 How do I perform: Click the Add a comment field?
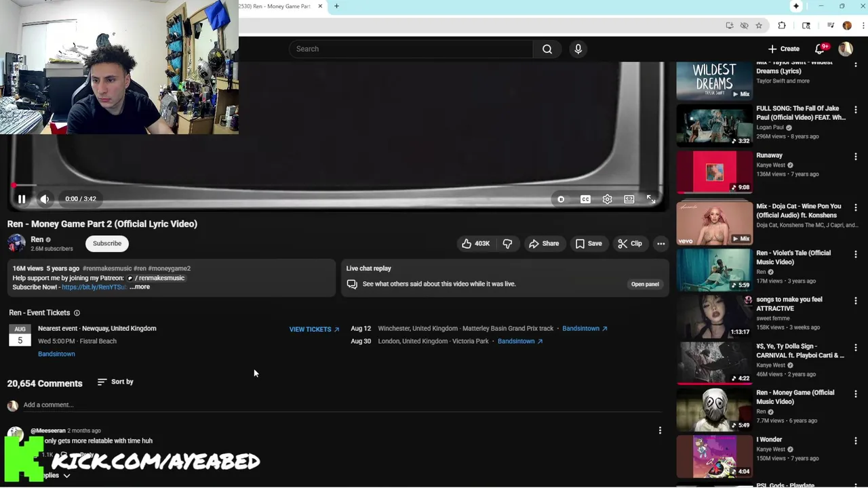pos(342,405)
